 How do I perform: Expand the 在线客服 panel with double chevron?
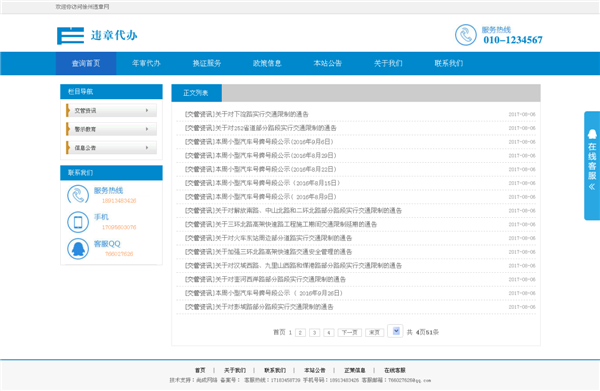tap(592, 187)
